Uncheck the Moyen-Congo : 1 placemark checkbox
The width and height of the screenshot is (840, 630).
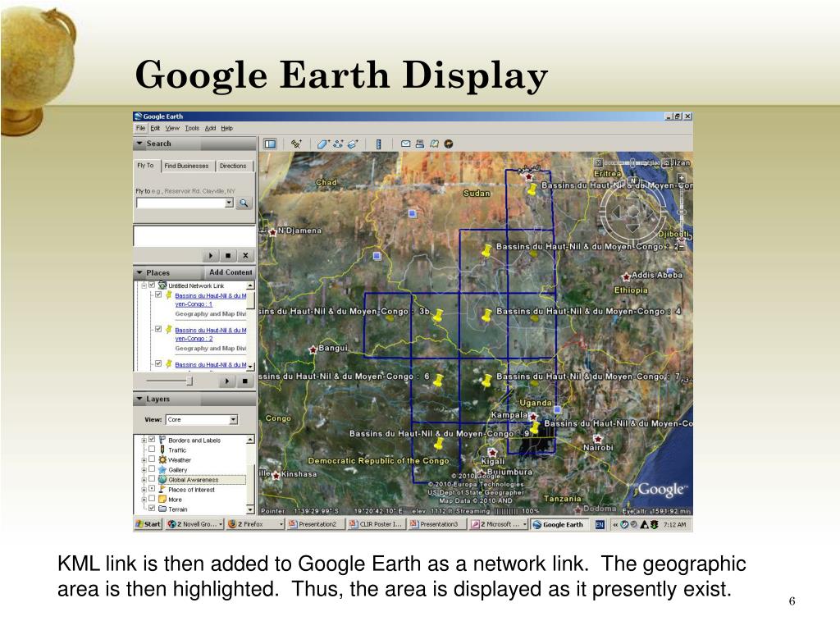pyautogui.click(x=158, y=294)
